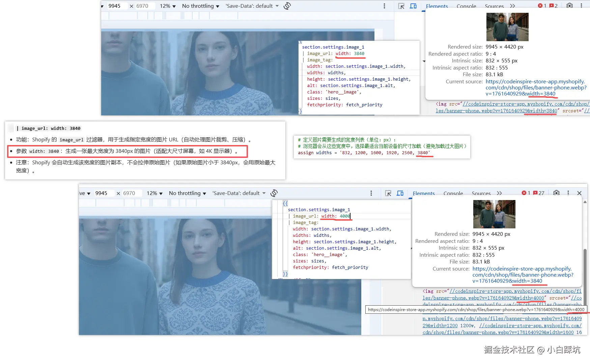Click 'section.settings.image_1' line in top code snippet
The image size is (590, 364).
point(333,47)
